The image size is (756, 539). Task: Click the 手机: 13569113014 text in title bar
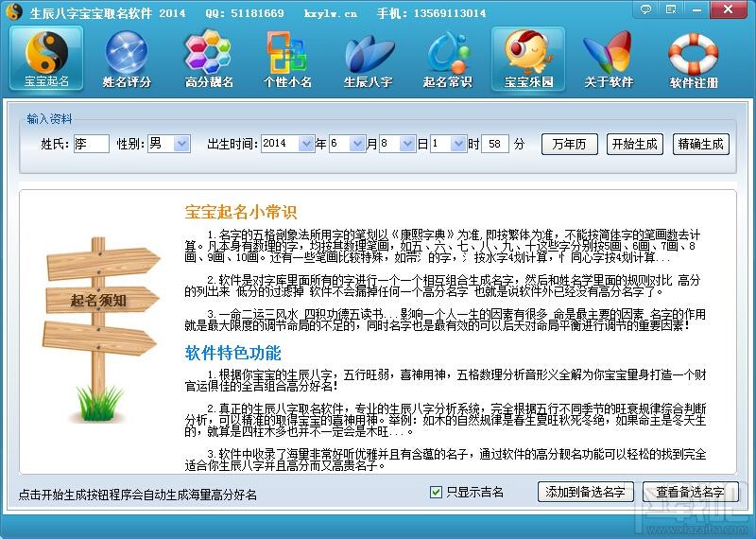pos(432,13)
